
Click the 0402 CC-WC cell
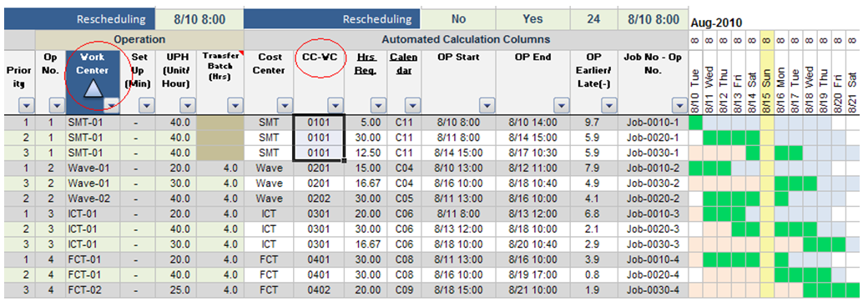pyautogui.click(x=319, y=289)
